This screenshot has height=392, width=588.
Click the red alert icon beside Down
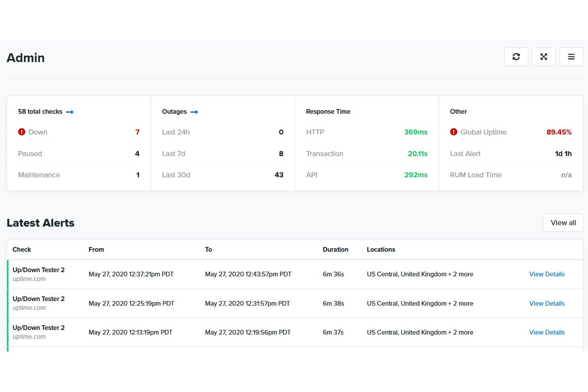point(21,132)
